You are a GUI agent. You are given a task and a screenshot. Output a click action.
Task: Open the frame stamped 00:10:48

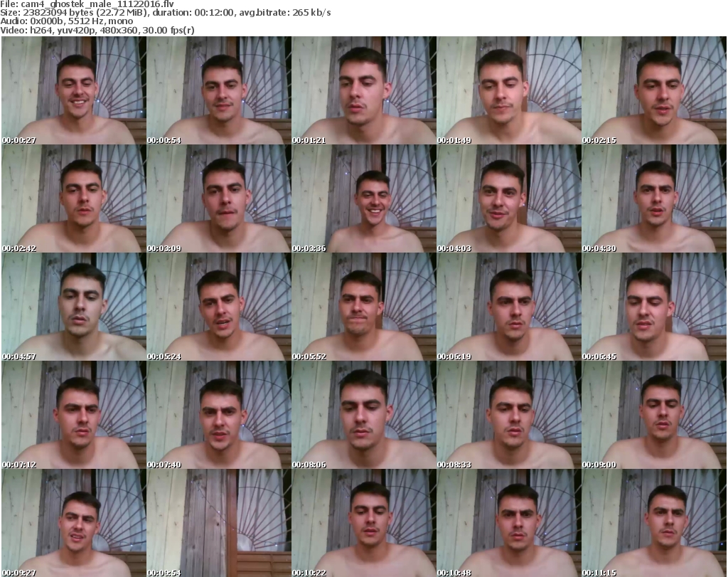509,523
